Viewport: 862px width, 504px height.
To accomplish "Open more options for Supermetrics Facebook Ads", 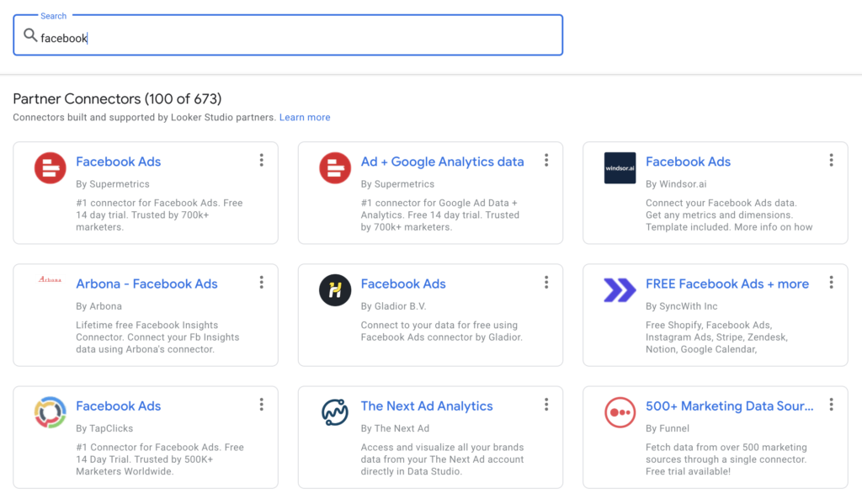I will [262, 160].
